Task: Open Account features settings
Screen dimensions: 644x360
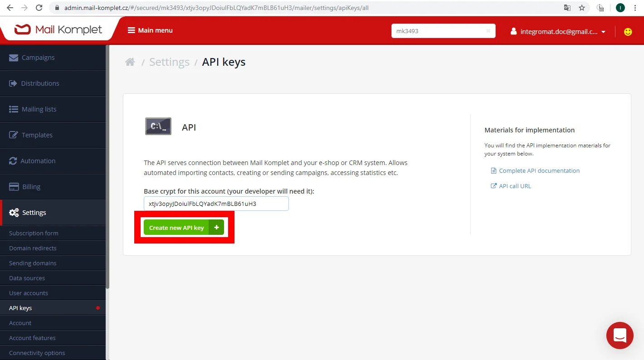Action: [53, 338]
